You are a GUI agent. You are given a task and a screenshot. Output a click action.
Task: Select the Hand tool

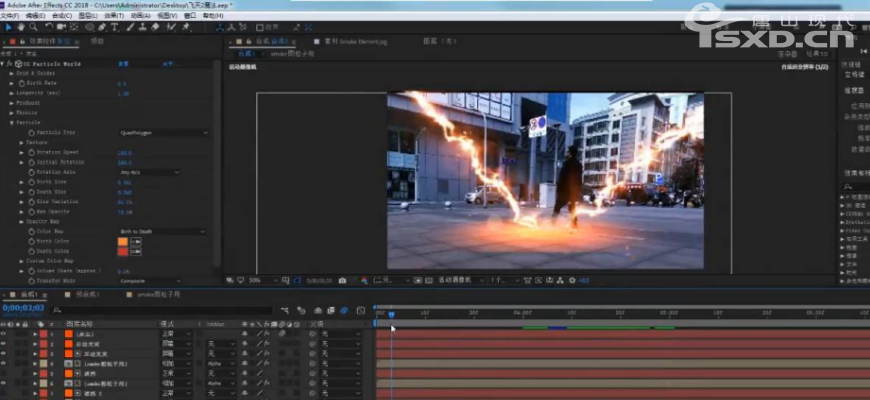[21, 27]
